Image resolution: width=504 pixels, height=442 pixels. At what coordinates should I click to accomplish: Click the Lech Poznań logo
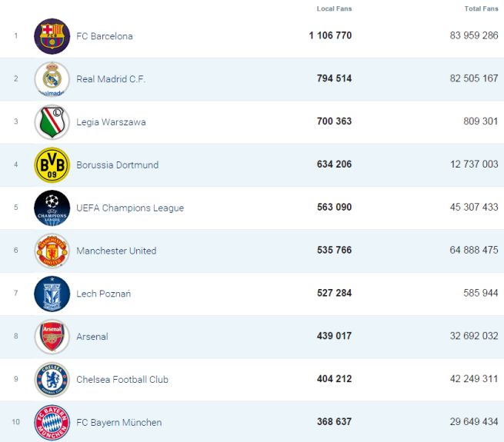pyautogui.click(x=52, y=294)
